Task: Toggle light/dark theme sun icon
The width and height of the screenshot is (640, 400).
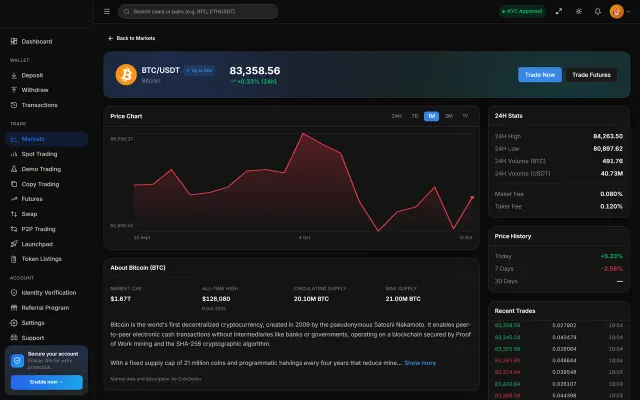Action: pos(579,11)
